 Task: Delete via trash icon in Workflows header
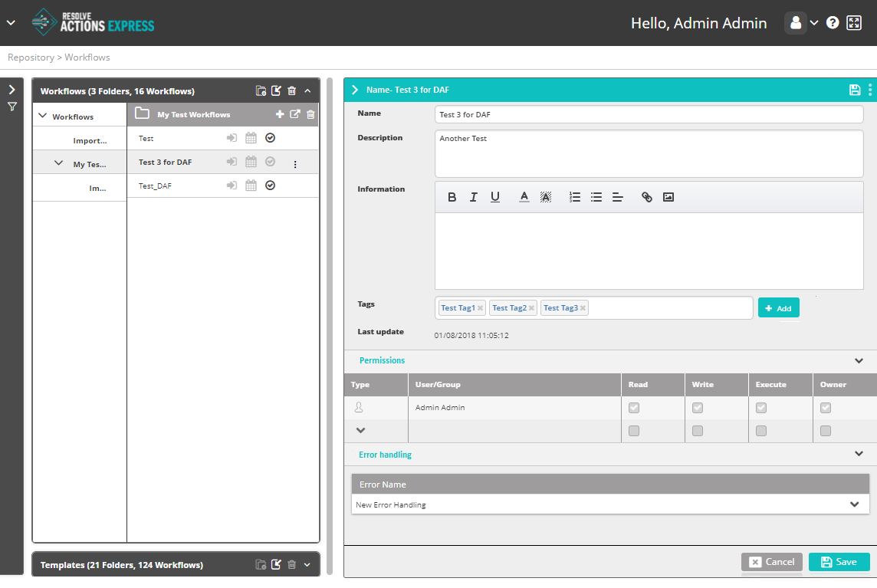(x=291, y=90)
